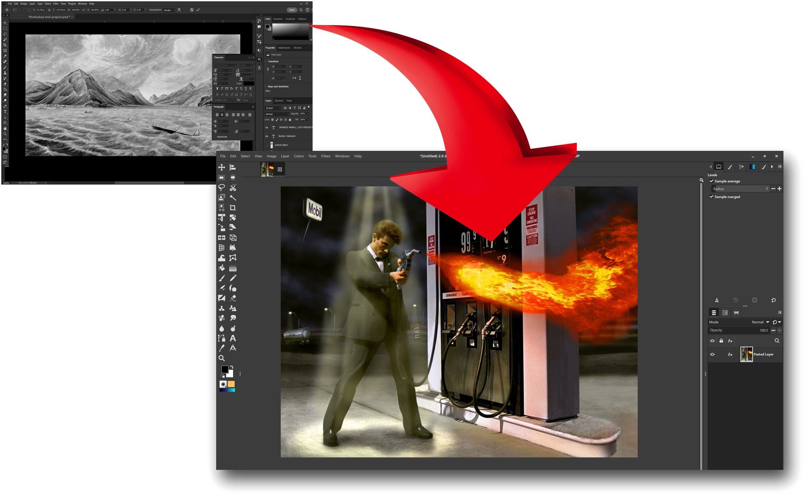Switch to the Channels tab in Photoshop
This screenshot has height=504, width=812.
point(279,101)
